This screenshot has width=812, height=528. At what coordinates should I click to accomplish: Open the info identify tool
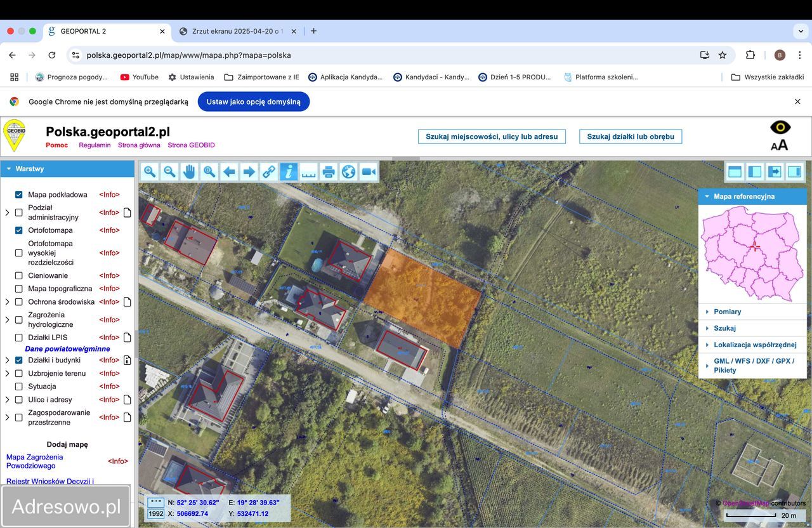click(x=289, y=171)
